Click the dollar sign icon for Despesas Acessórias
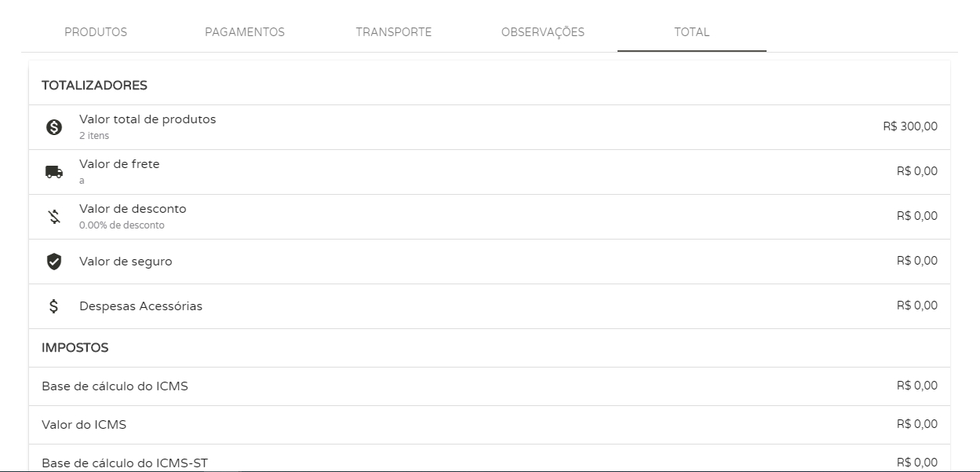Image resolution: width=980 pixels, height=472 pixels. (x=54, y=306)
